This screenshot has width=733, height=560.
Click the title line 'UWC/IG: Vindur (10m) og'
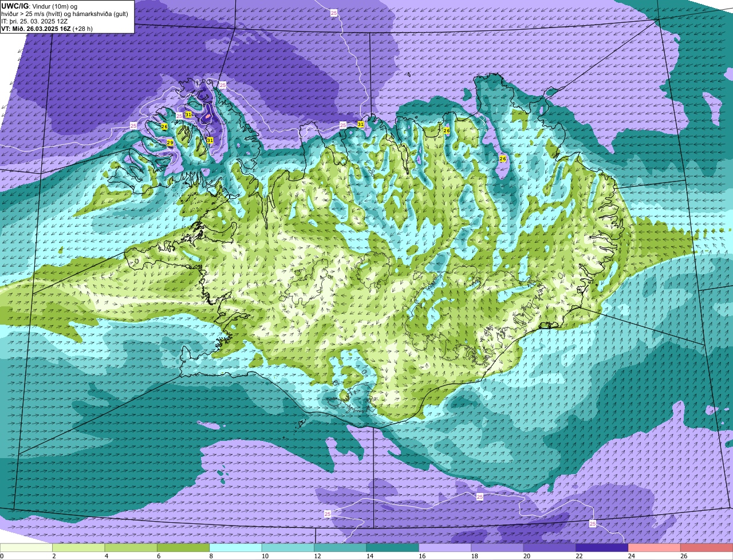[x=40, y=6]
